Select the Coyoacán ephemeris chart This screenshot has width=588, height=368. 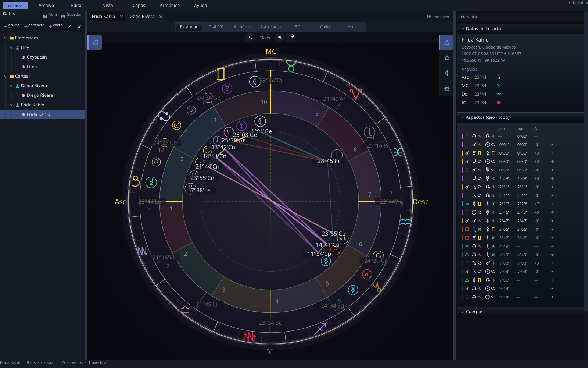tap(37, 57)
